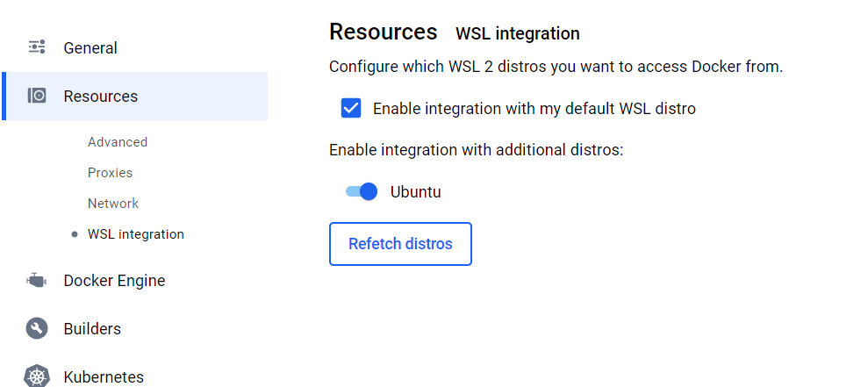This screenshot has width=868, height=387.
Task: Click the Kubernetes helm wheel icon
Action: pos(37,376)
